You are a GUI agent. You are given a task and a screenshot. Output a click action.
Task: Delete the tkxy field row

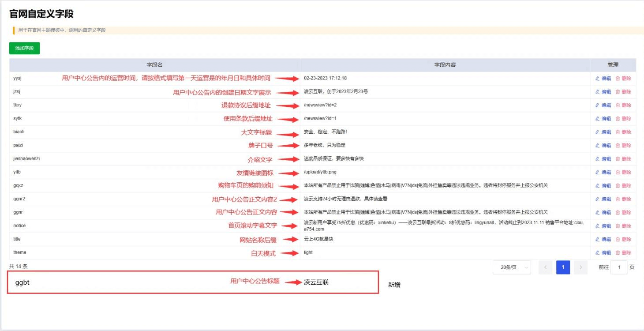tap(623, 105)
